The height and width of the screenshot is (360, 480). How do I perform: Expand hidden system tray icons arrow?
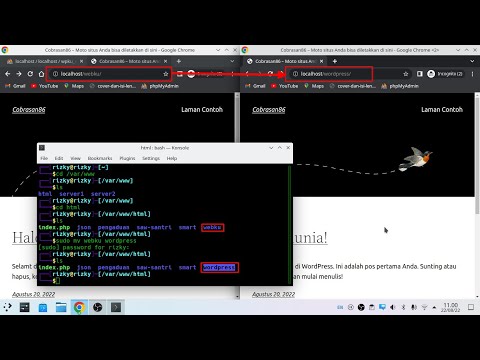tap(434, 307)
